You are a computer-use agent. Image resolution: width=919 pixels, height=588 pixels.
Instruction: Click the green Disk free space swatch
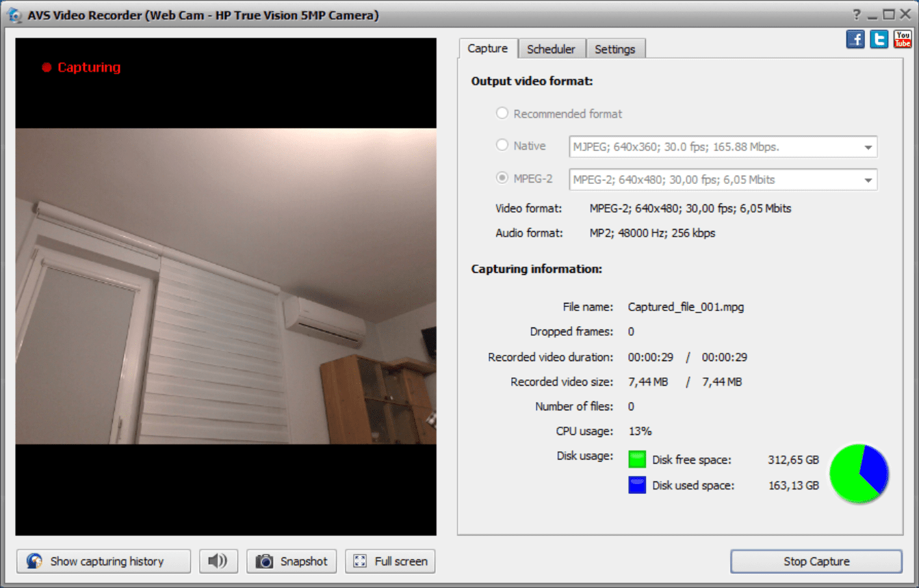637,459
